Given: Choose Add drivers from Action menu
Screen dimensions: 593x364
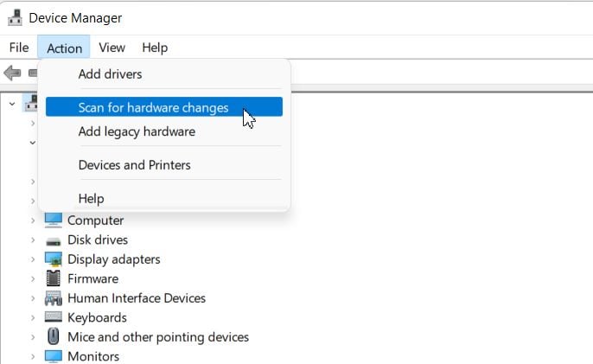Looking at the screenshot, I should [x=110, y=74].
